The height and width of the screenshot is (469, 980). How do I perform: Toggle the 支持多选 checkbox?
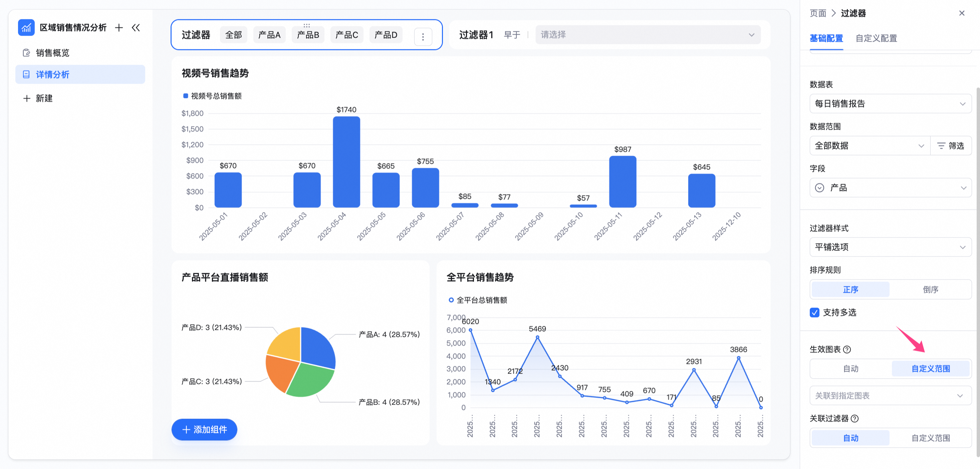(814, 313)
